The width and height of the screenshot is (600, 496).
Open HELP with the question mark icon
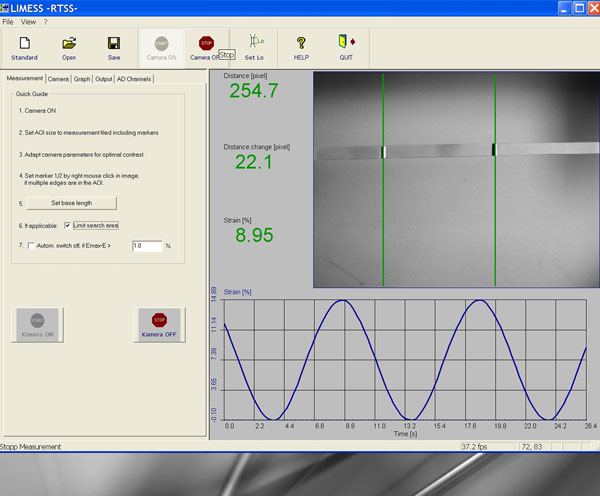(300, 43)
